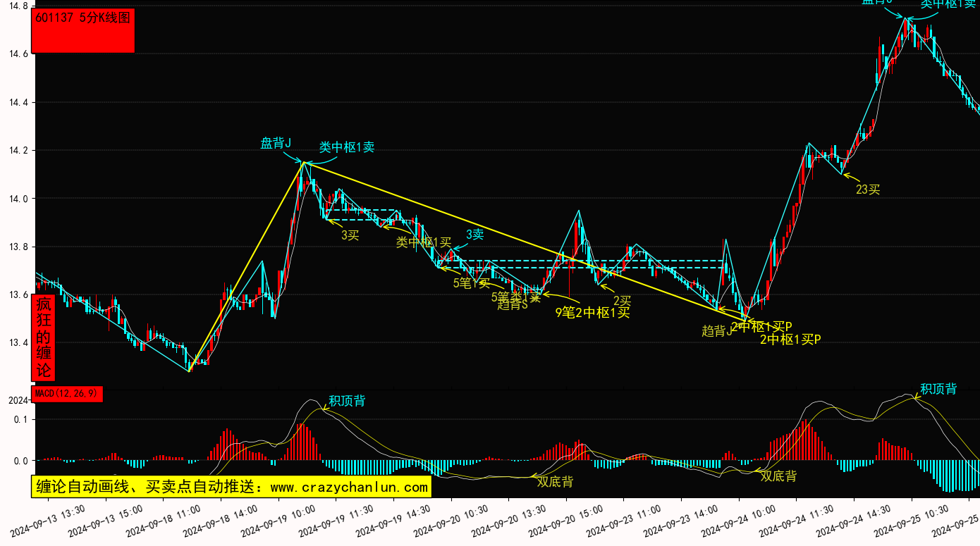Viewport: 980px width, 546px height.
Task: Select '双底背' label near 2024-09-20 15:00
Action: click(555, 482)
